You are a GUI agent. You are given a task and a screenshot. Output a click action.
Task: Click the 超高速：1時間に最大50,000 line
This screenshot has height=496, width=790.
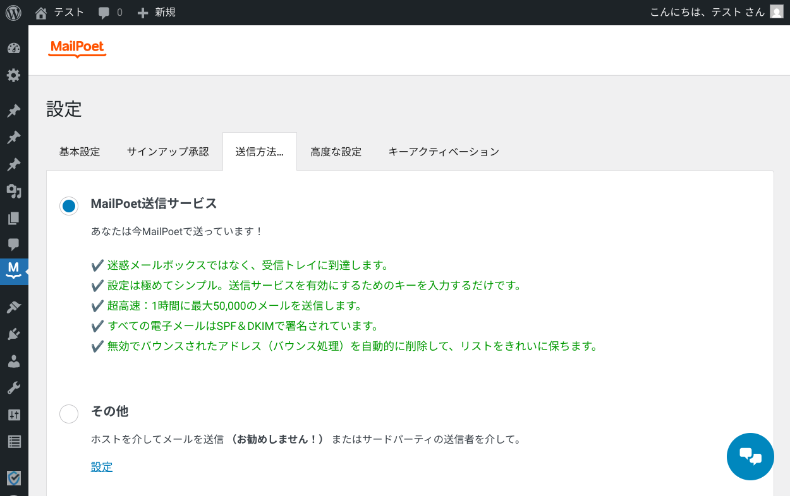click(x=227, y=305)
